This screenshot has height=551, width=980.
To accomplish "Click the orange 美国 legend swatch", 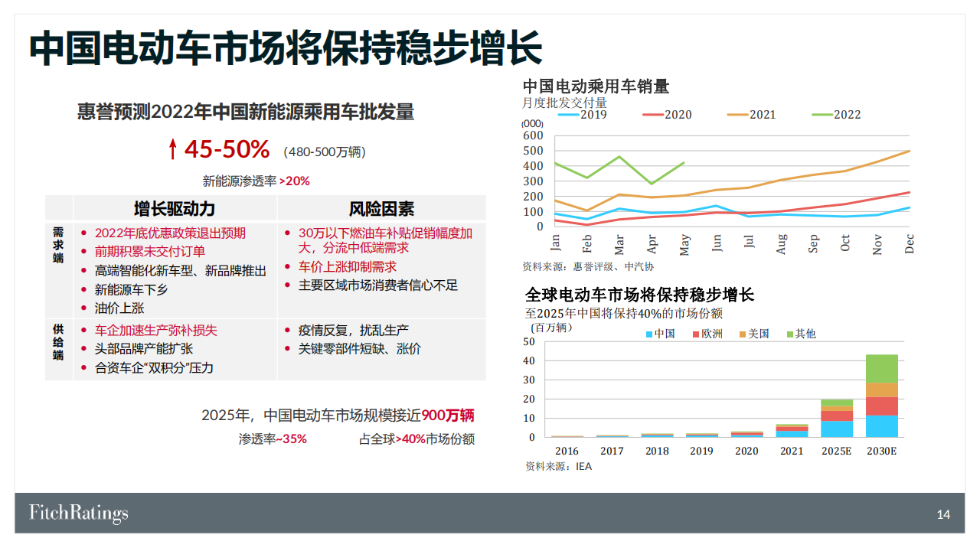I will (x=743, y=334).
